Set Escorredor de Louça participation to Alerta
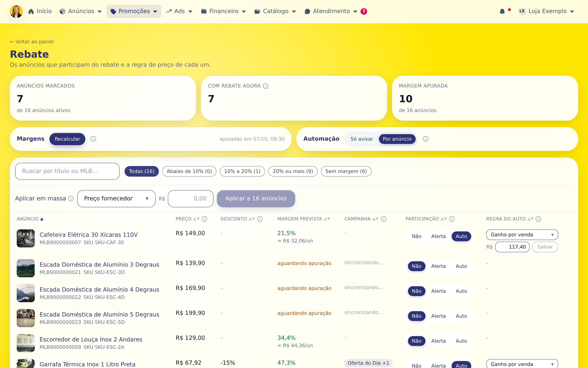The width and height of the screenshot is (588, 368). [438, 341]
